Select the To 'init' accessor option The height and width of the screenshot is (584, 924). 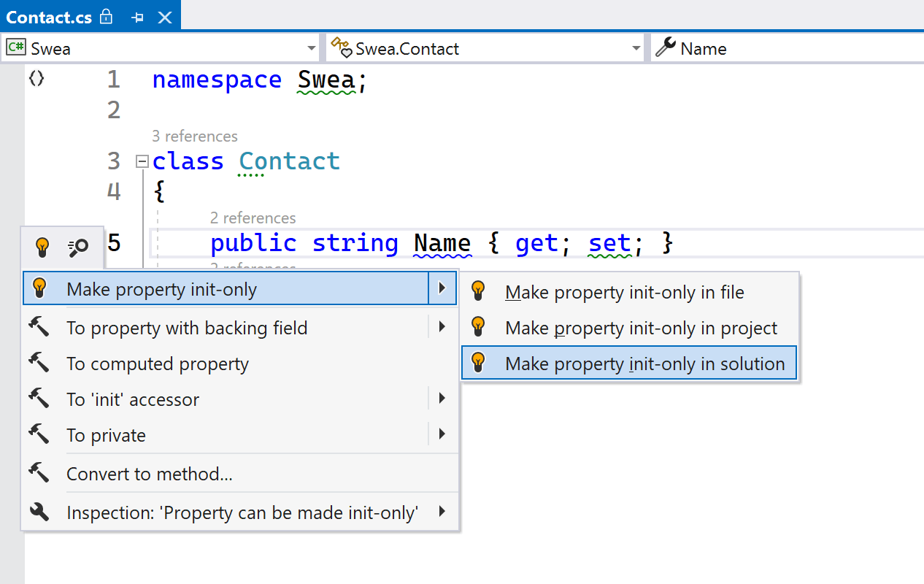[132, 399]
